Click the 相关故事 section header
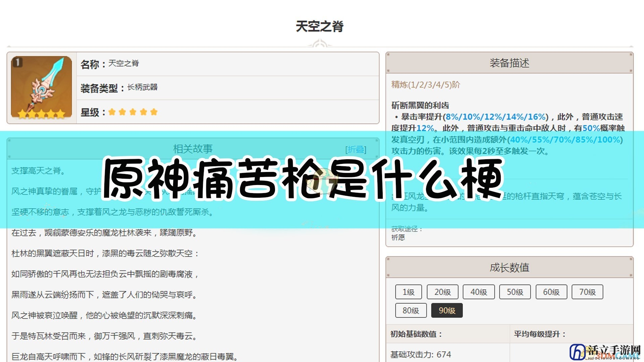The image size is (644, 362). (193, 149)
